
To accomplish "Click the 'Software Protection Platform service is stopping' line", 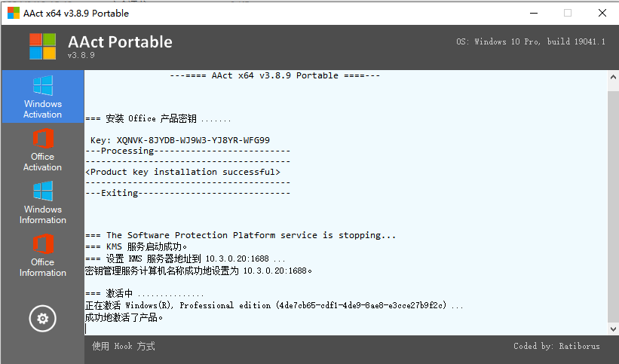I will (x=241, y=235).
